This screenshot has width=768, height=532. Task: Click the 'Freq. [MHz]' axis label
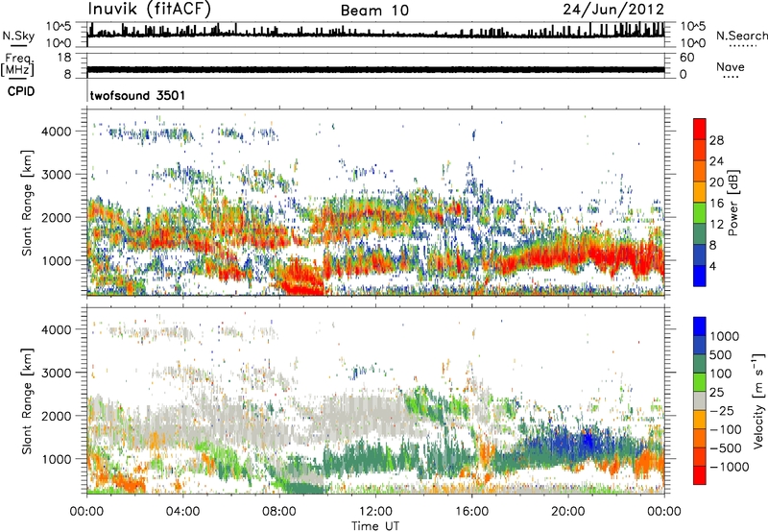click(x=17, y=65)
